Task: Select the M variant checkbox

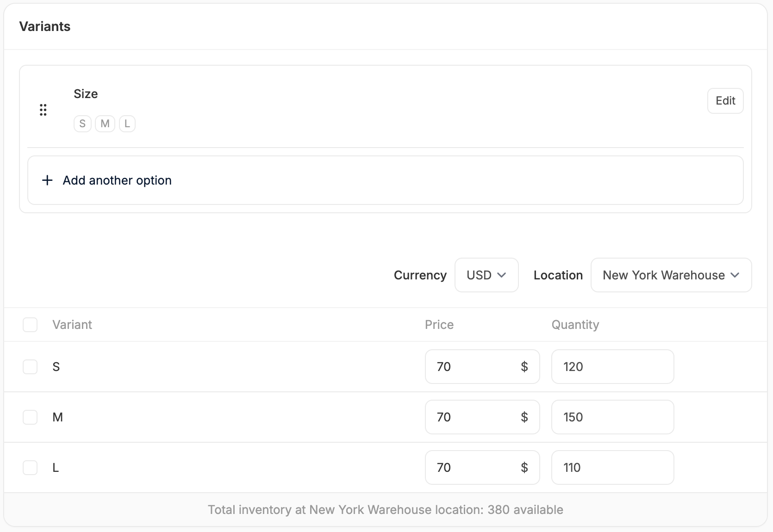Action: click(30, 417)
